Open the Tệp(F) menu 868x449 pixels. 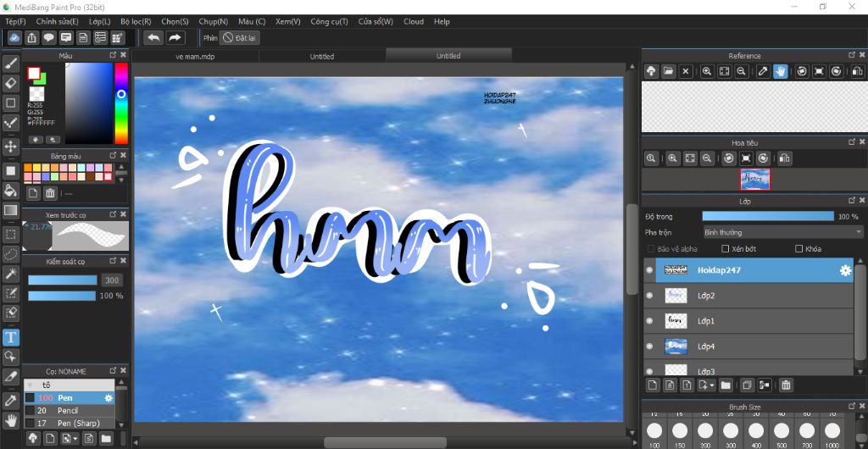[15, 21]
